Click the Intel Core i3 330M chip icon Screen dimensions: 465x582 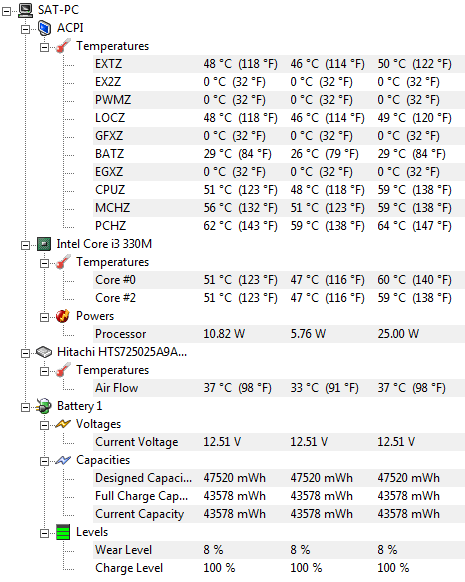click(44, 244)
